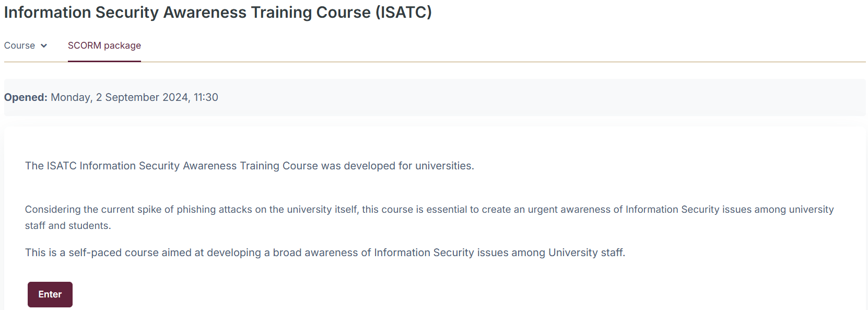
Task: Click the Information Security Awareness Training Course heading
Action: pos(187,13)
